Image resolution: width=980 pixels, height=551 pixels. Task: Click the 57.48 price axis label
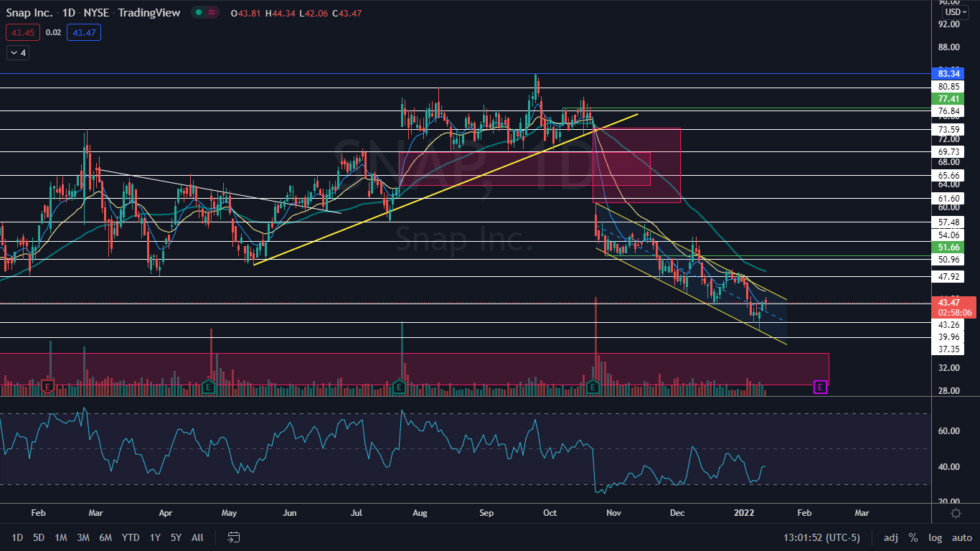pyautogui.click(x=948, y=222)
